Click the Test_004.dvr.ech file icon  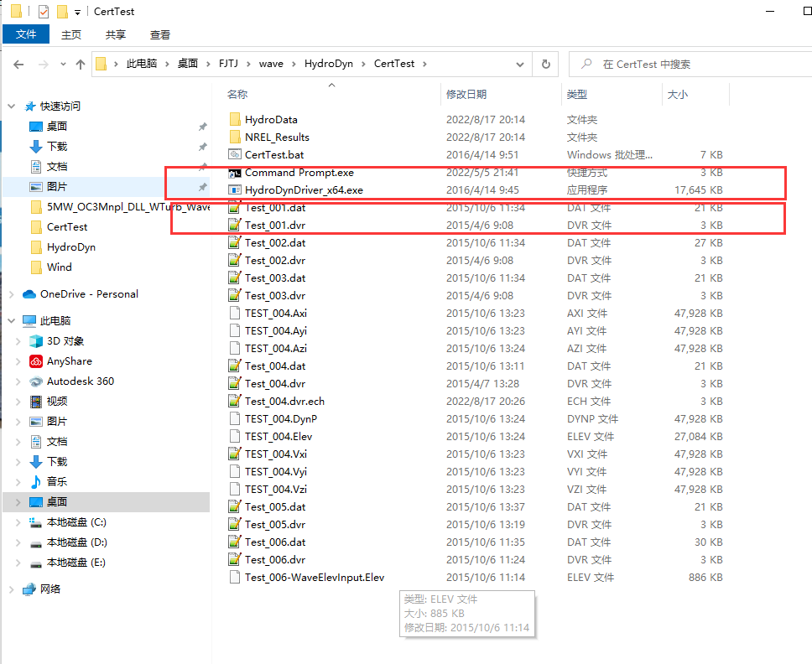pyautogui.click(x=235, y=401)
